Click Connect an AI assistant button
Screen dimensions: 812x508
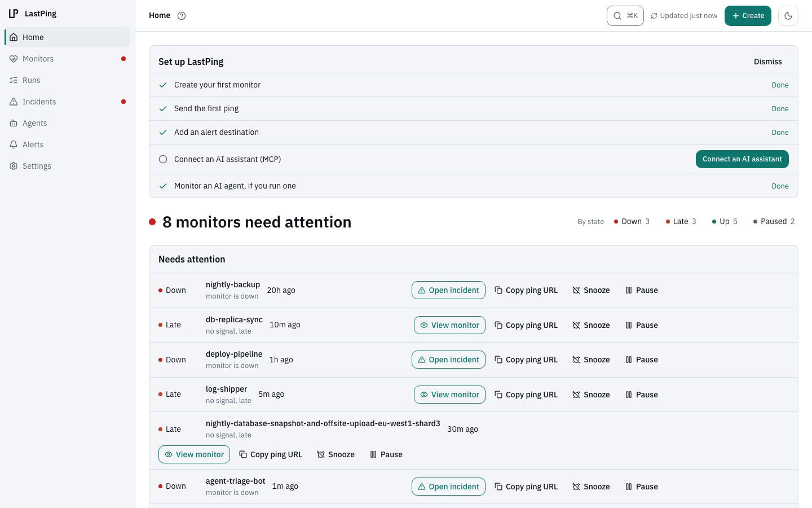pyautogui.click(x=742, y=159)
